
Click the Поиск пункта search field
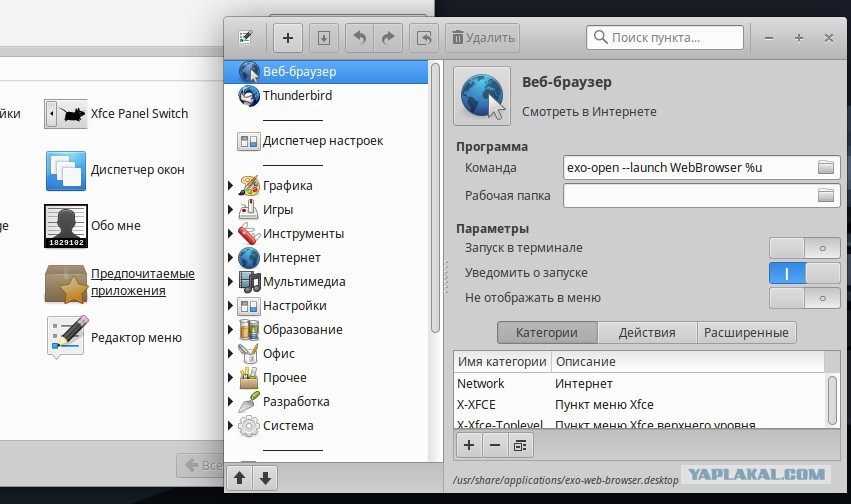click(x=664, y=37)
